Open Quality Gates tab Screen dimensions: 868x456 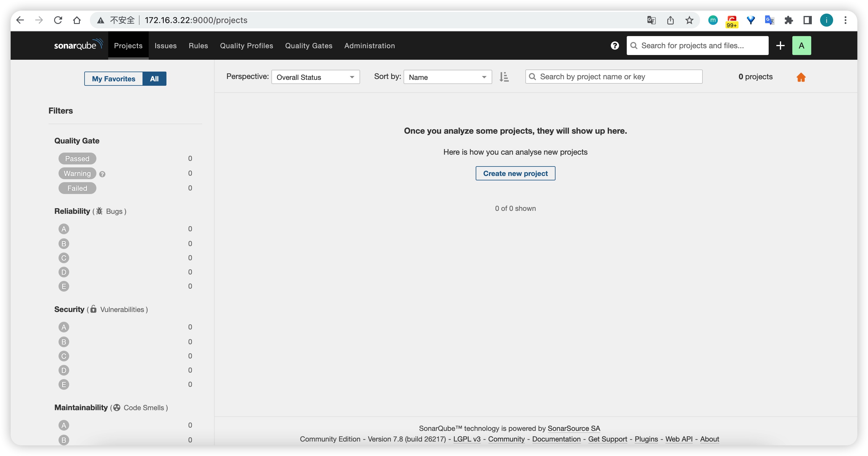(x=309, y=46)
